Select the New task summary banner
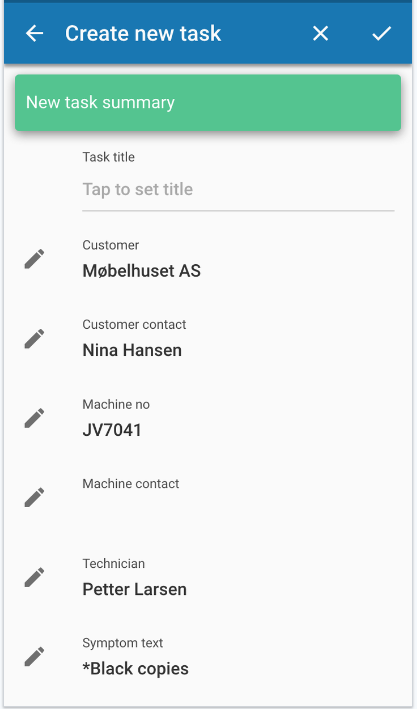Viewport: 417px width, 709px height. point(208,103)
